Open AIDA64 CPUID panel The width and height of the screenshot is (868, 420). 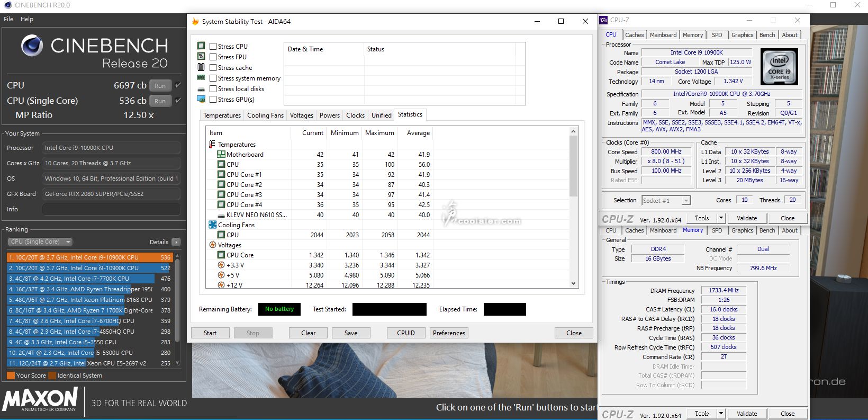(406, 333)
